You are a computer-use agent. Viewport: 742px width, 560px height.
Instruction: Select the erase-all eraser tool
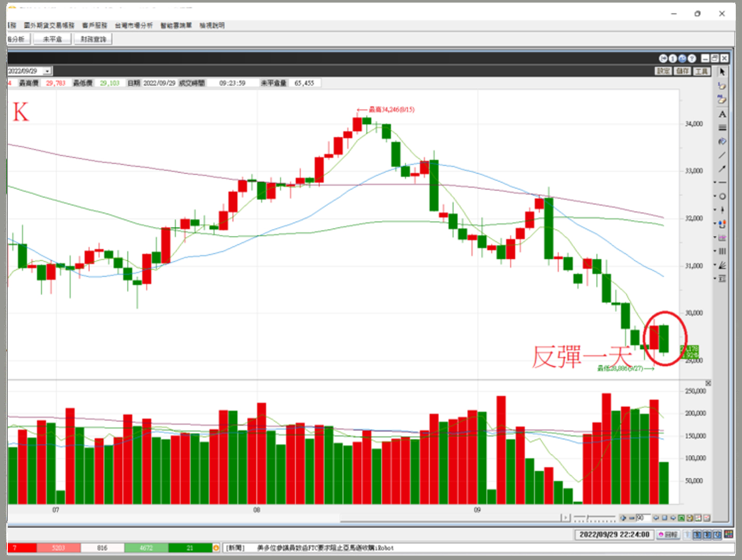tap(722, 100)
